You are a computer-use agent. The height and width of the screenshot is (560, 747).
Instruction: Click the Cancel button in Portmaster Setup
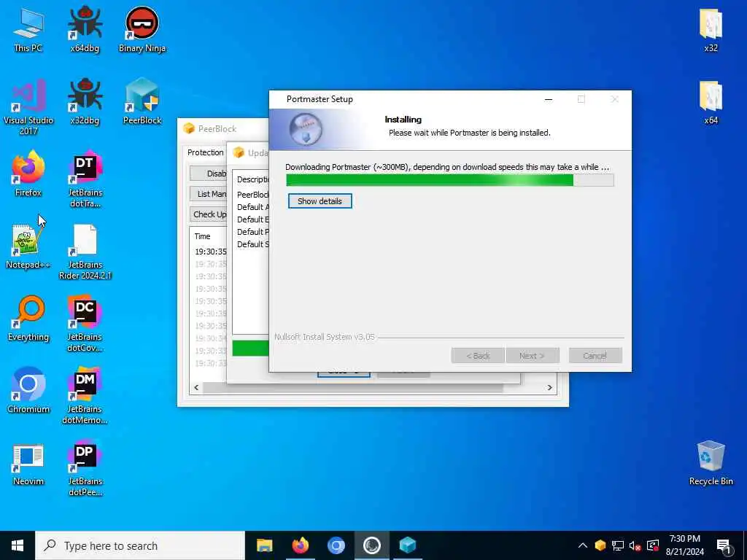pyautogui.click(x=595, y=356)
